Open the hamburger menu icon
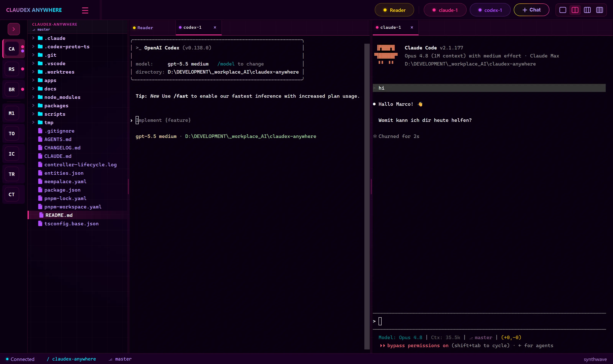 (x=85, y=10)
